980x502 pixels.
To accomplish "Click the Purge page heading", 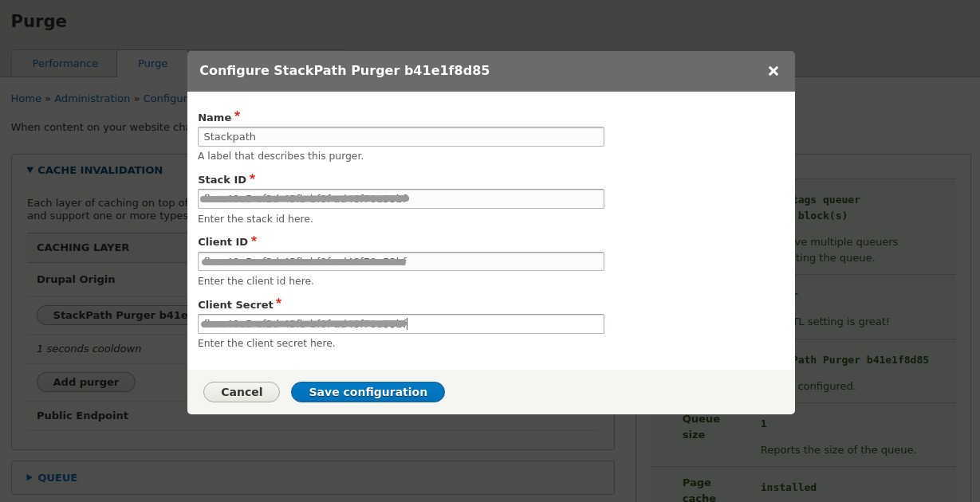I will [x=38, y=22].
